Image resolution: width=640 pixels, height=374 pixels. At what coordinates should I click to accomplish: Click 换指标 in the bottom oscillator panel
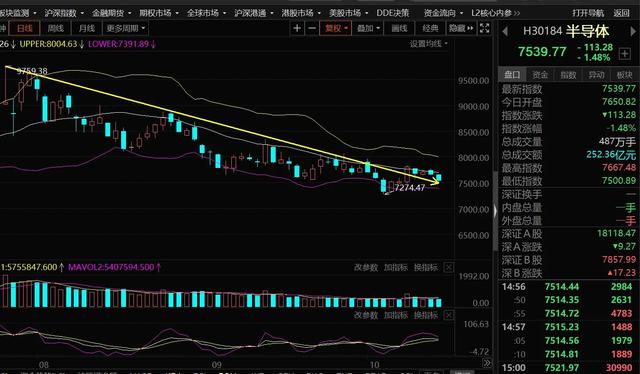coord(426,315)
